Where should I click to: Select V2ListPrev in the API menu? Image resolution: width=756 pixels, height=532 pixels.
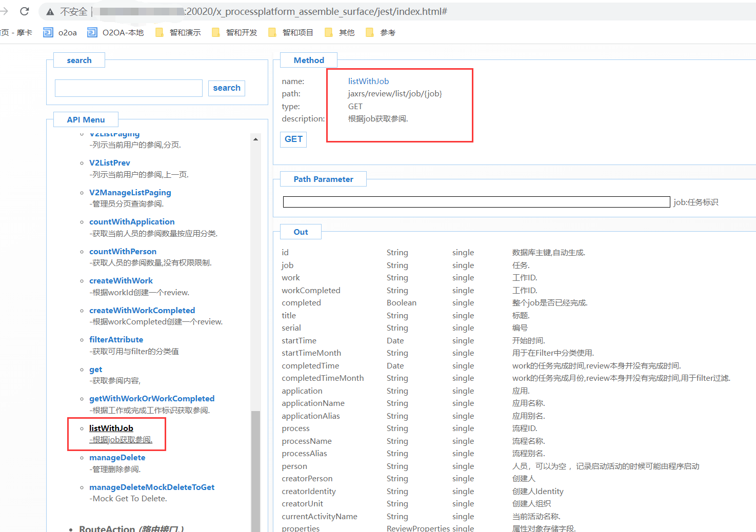(x=110, y=163)
